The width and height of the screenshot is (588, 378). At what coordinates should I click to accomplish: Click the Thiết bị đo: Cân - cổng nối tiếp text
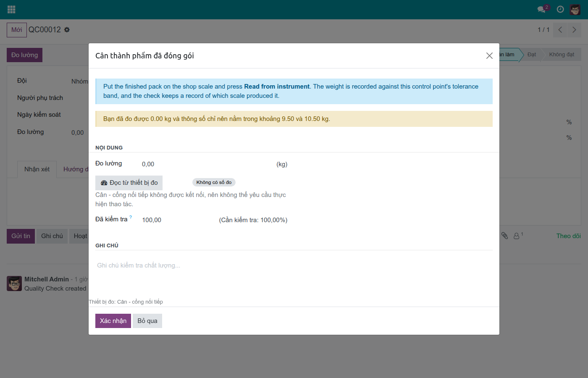tap(126, 302)
